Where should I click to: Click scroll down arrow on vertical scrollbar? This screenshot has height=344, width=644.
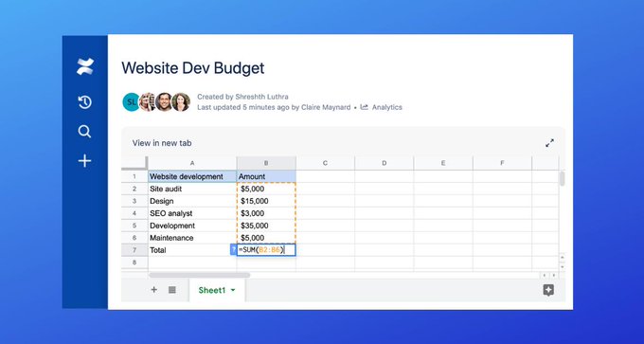point(563,266)
